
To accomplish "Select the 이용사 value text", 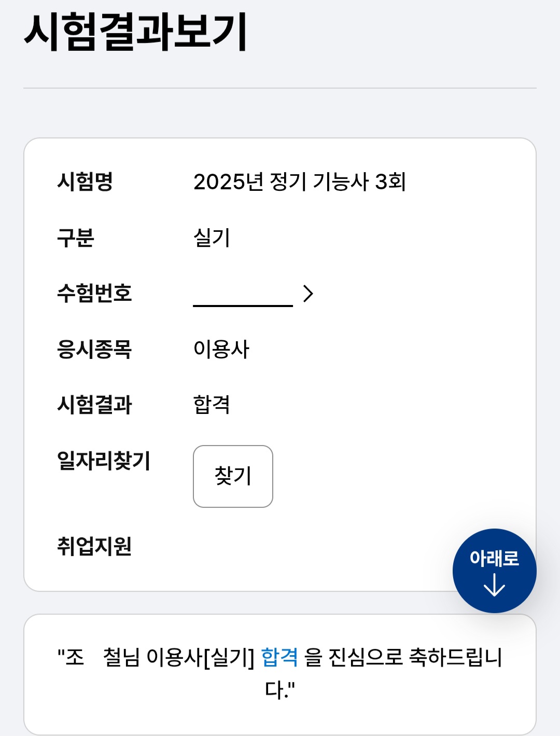I will click(x=221, y=349).
